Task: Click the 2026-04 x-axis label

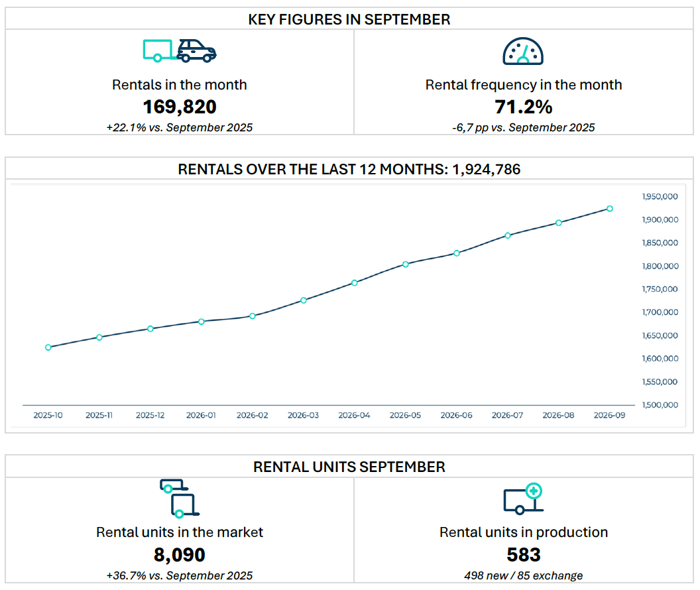Action: click(x=355, y=416)
